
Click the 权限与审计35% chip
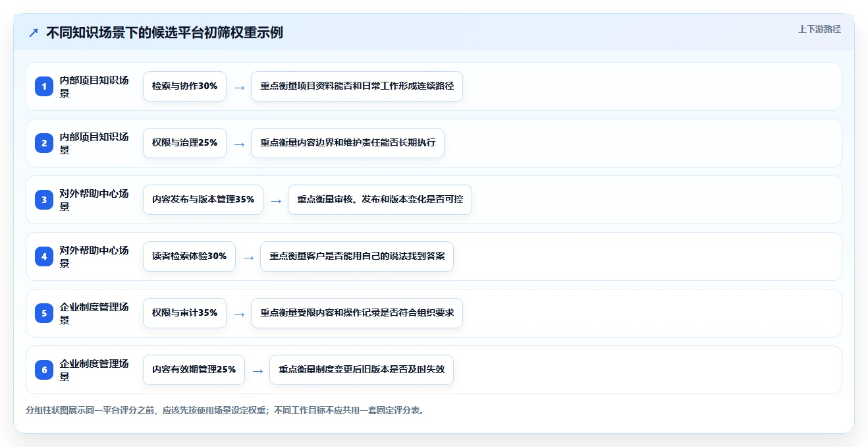184,313
